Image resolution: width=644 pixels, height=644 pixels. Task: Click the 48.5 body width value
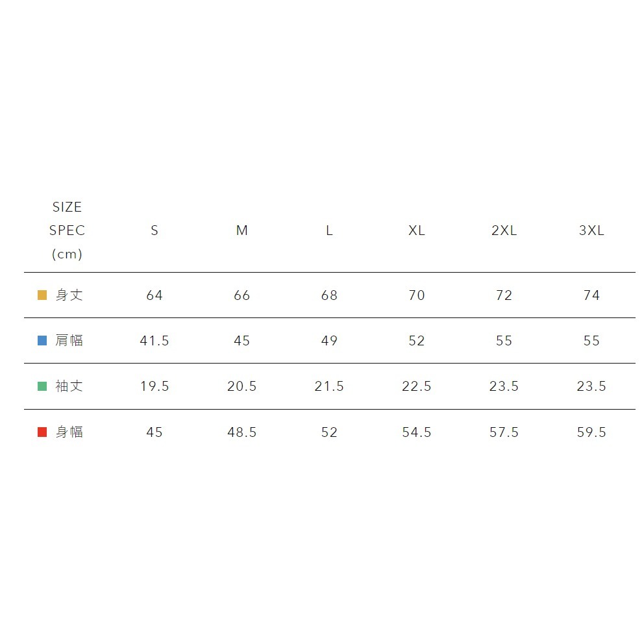(x=241, y=432)
